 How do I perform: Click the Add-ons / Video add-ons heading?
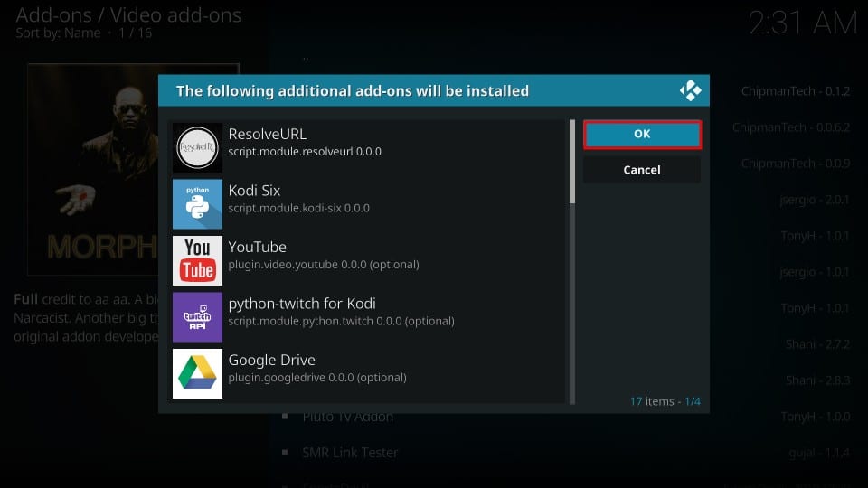click(x=128, y=15)
